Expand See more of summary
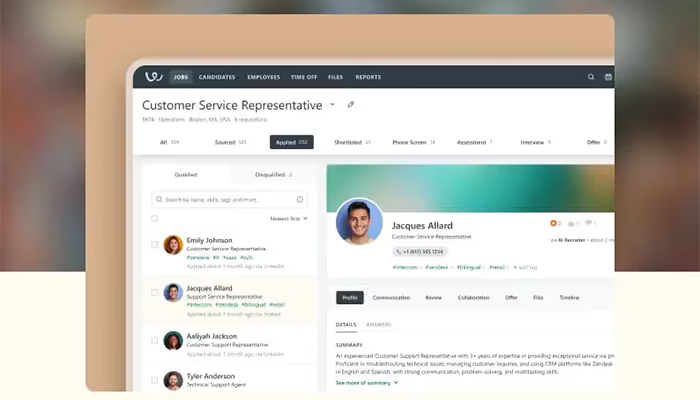 367,383
